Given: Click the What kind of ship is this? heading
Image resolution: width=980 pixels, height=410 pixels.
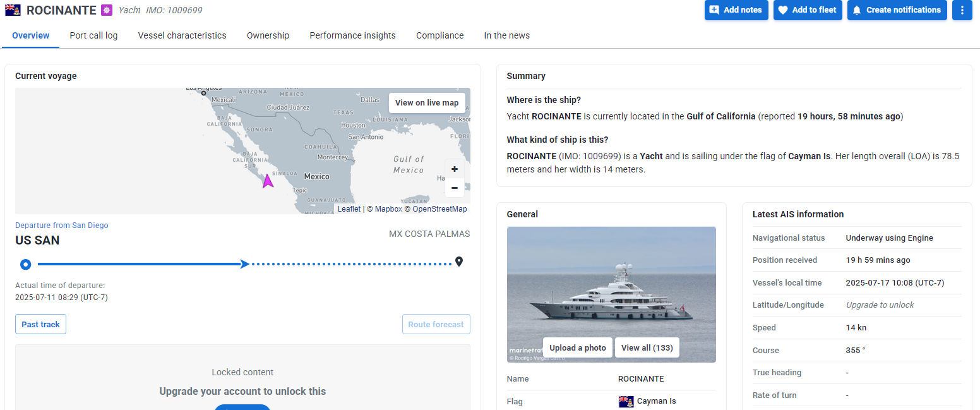Looking at the screenshot, I should point(558,140).
